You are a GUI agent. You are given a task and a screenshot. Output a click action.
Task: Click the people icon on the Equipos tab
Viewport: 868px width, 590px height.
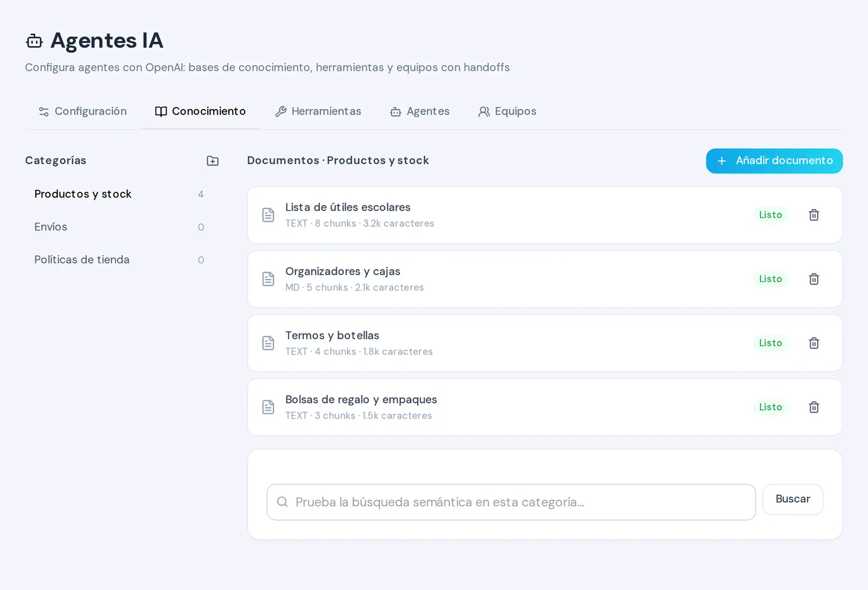[x=483, y=111]
